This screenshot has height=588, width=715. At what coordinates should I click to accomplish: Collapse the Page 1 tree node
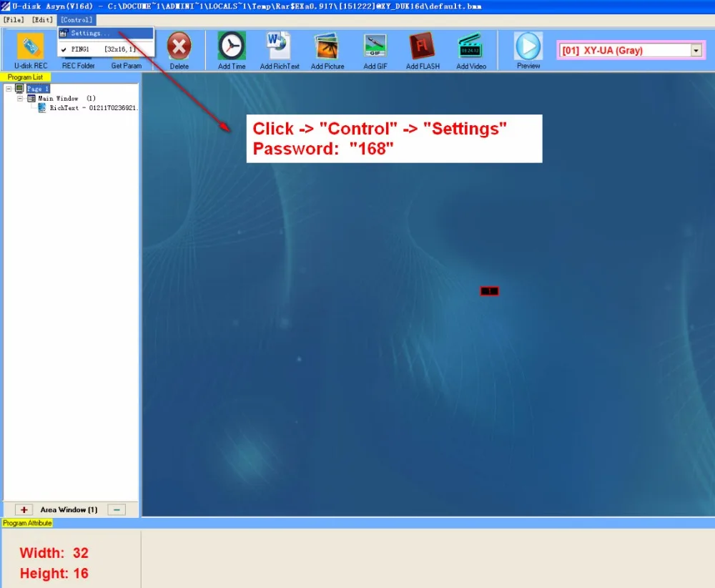tap(9, 89)
